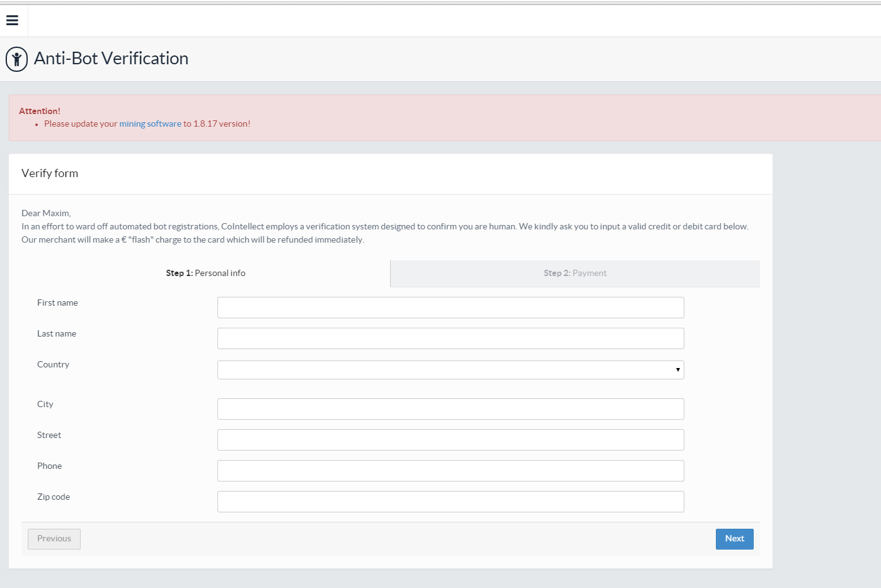Open the hamburger menu
Image resolution: width=881 pixels, height=588 pixels.
pyautogui.click(x=12, y=20)
